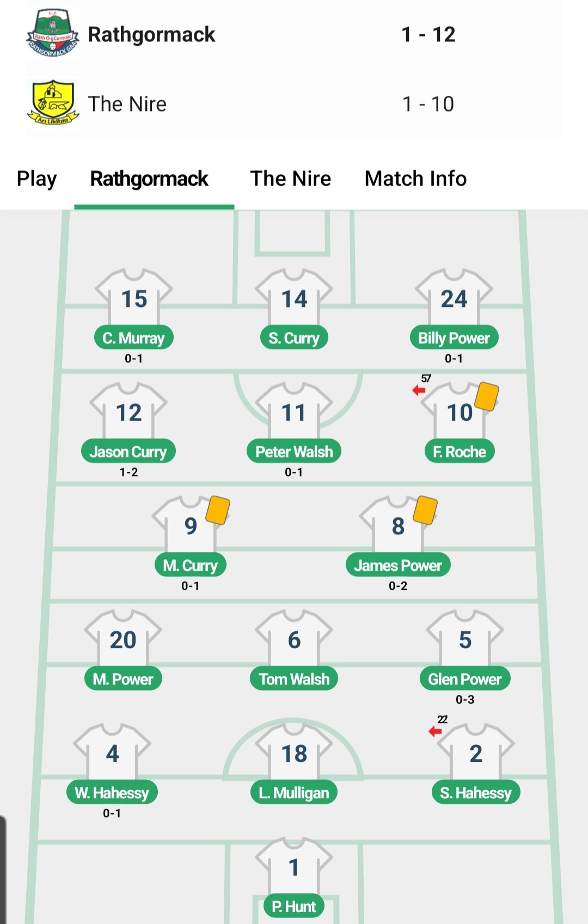Select the Rathgormack lineup tab
Screen dimensions: 588x924
[149, 178]
